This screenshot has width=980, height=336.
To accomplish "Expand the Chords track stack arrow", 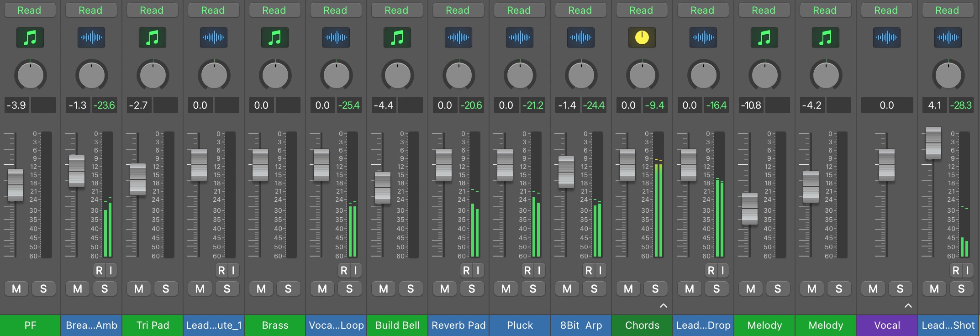I will pyautogui.click(x=664, y=305).
